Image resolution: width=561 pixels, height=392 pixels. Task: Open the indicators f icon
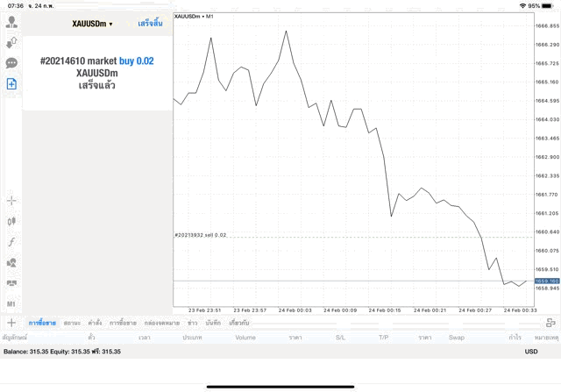(11, 242)
